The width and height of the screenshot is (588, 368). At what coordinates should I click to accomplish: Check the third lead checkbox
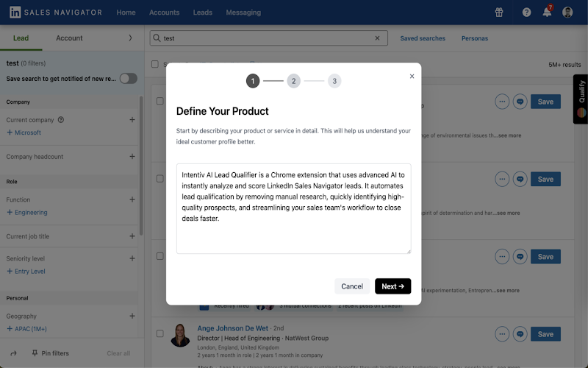coord(160,256)
